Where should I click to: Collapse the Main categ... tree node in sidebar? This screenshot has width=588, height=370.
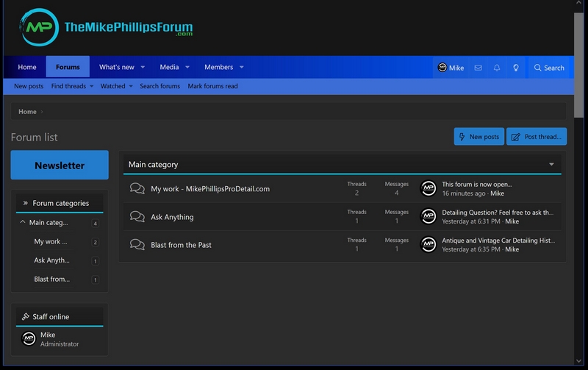click(23, 222)
